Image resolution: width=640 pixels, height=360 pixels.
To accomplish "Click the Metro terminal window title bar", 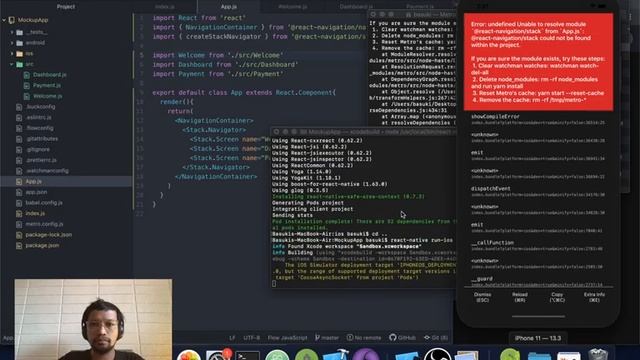I will [411, 14].
